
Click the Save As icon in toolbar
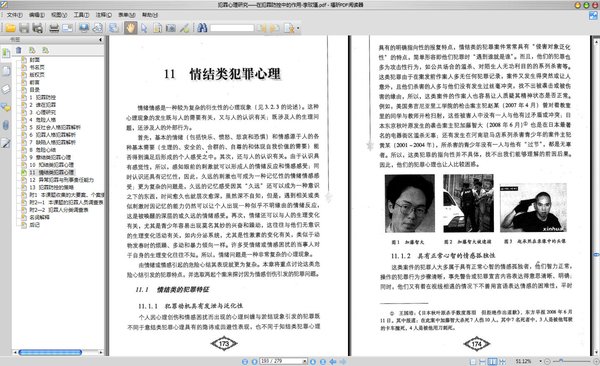(38, 28)
